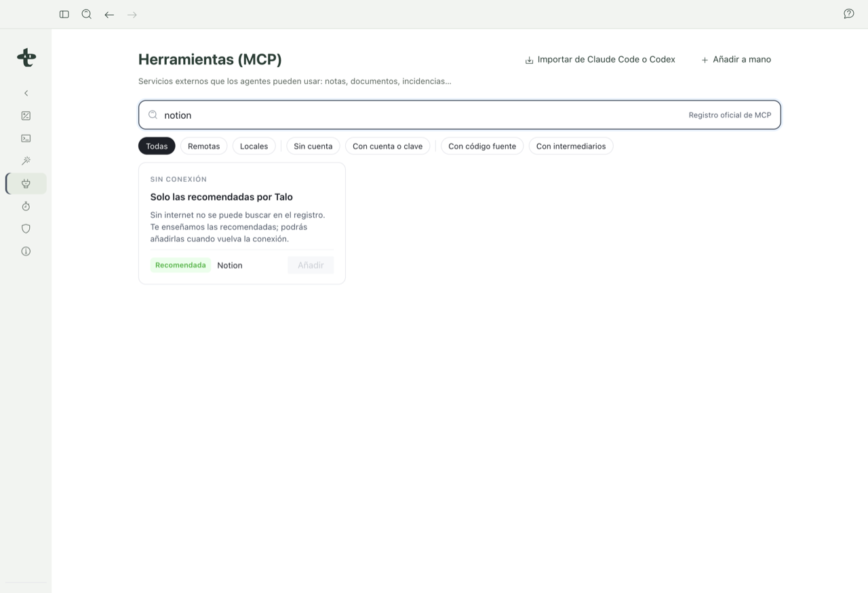Choose the Sin cuenta filter
The width and height of the screenshot is (868, 593).
tap(313, 146)
